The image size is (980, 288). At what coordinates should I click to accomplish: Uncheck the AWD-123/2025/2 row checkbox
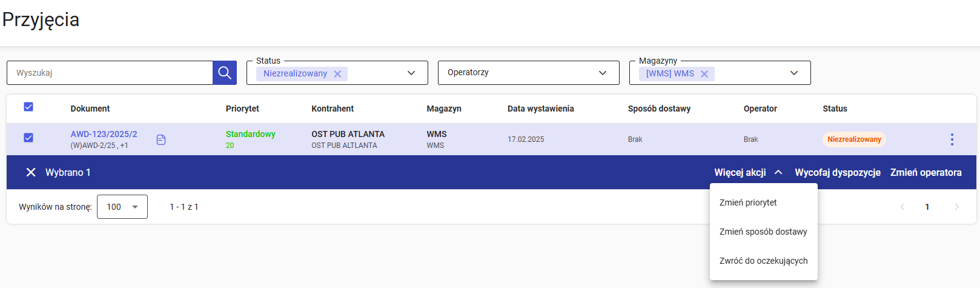pyautogui.click(x=28, y=138)
